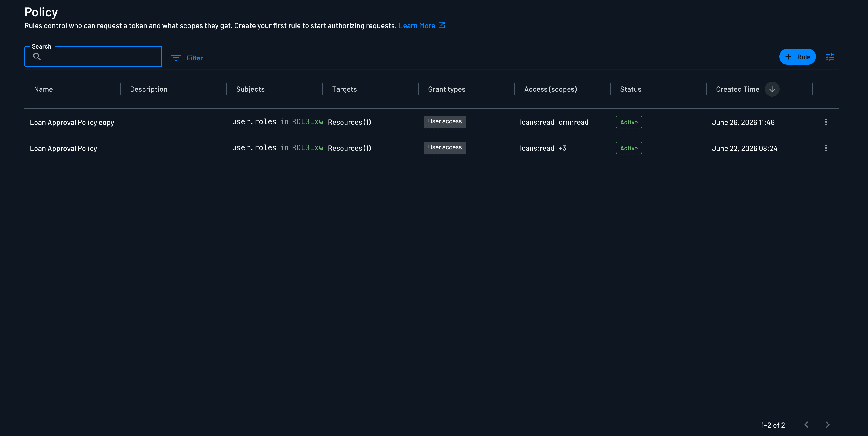Viewport: 868px width, 436px height.
Task: Open actions menu for Loan Approval Policy copy
Action: click(826, 122)
